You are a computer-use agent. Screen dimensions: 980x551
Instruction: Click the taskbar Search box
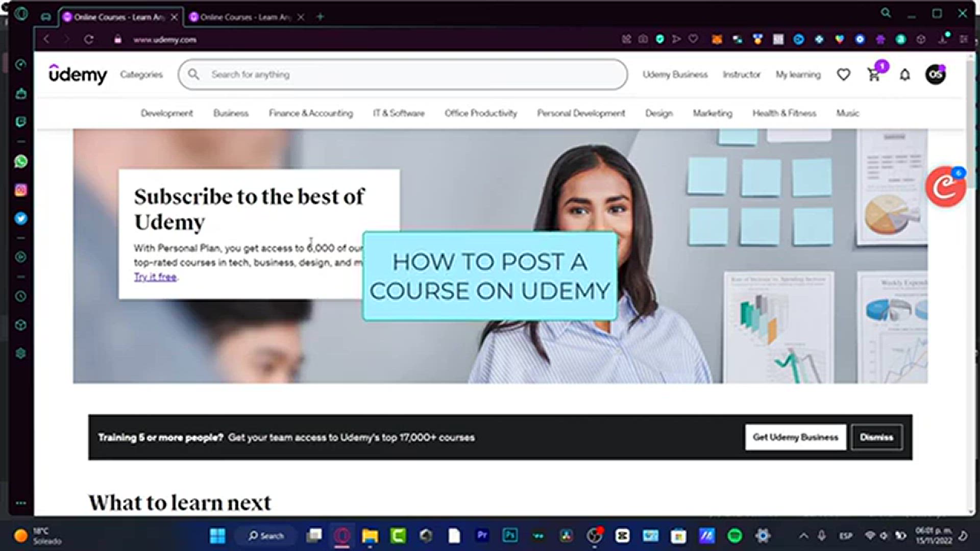pyautogui.click(x=266, y=536)
